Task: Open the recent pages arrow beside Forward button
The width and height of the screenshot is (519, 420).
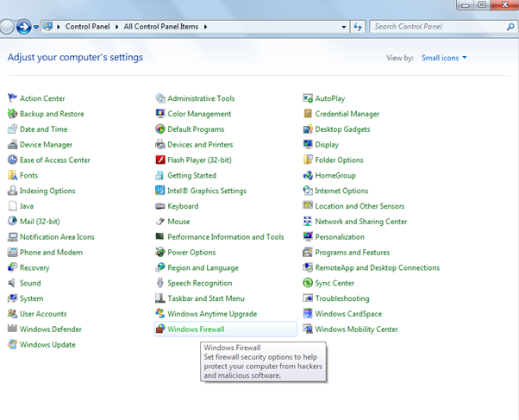Action: (x=36, y=27)
